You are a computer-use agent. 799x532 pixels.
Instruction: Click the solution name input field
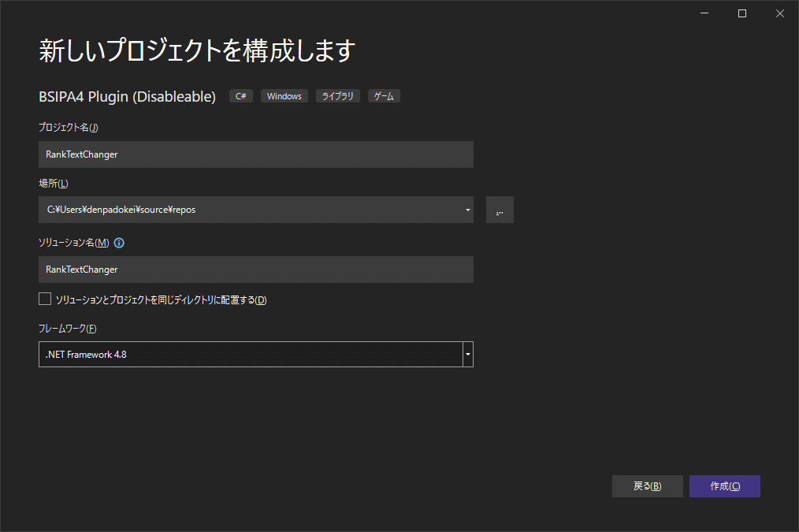[256, 270]
